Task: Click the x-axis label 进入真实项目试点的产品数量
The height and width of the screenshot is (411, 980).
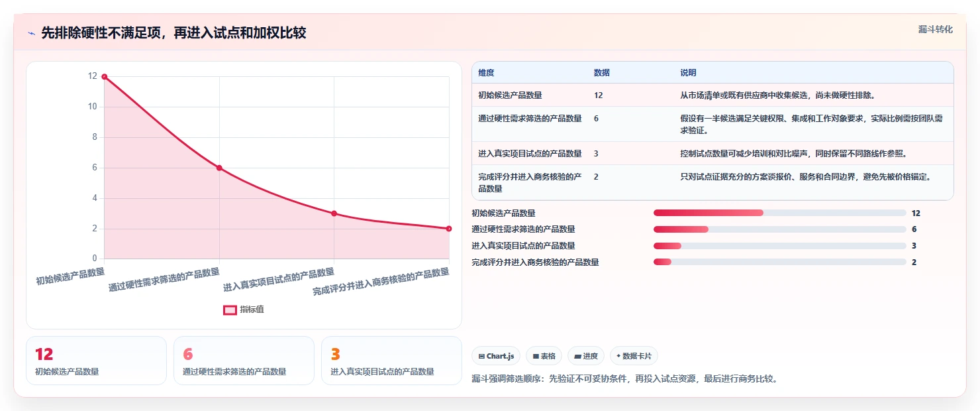Action: [279, 280]
